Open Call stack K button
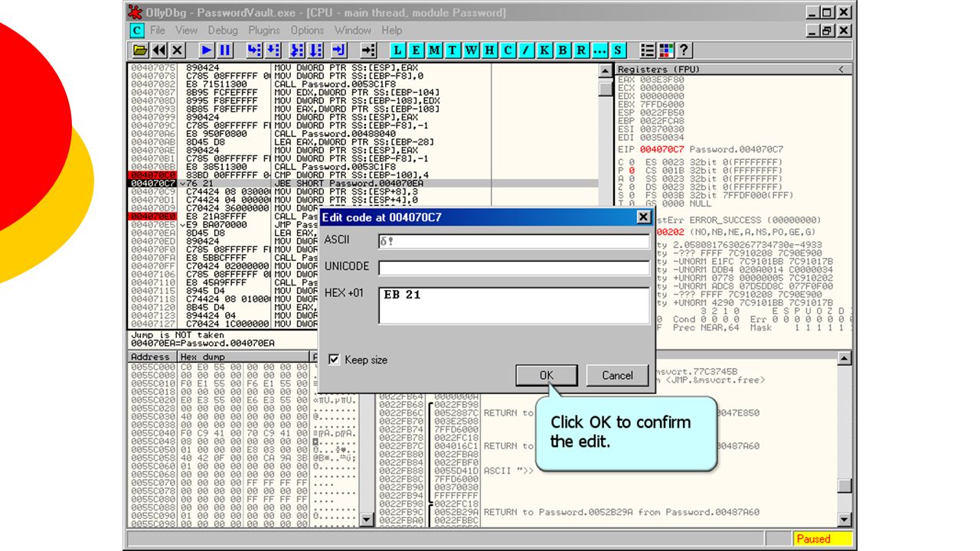Image resolution: width=980 pixels, height=551 pixels. pyautogui.click(x=545, y=51)
